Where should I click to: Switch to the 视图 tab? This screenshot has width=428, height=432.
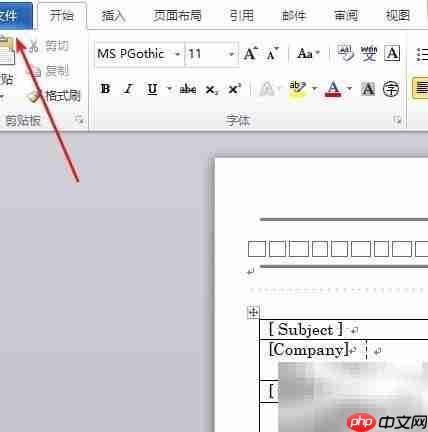397,16
